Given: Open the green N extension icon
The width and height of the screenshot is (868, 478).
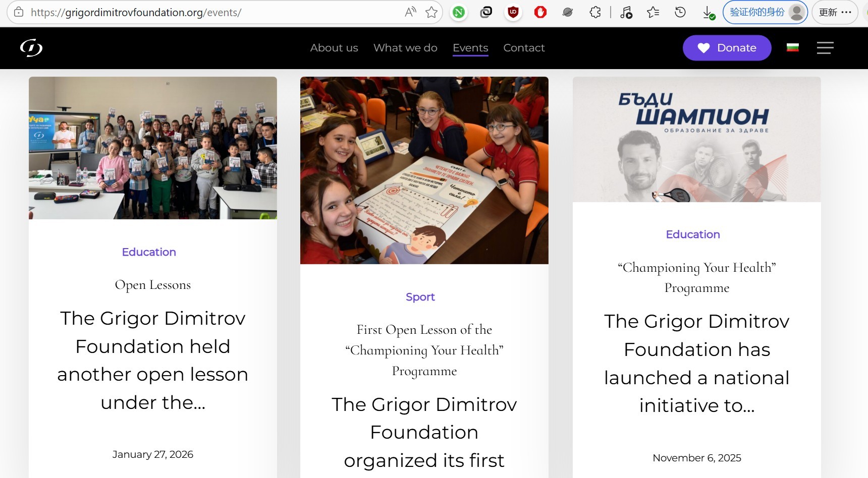Looking at the screenshot, I should tap(459, 12).
